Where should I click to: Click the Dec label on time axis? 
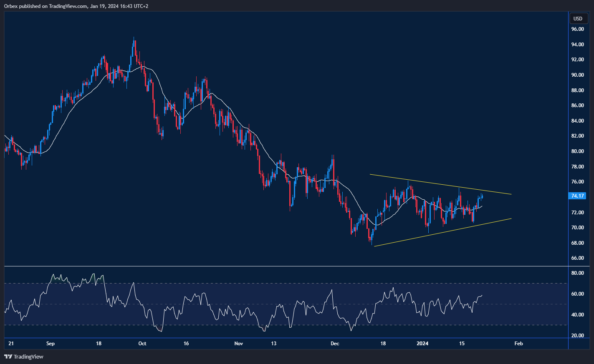pos(335,344)
